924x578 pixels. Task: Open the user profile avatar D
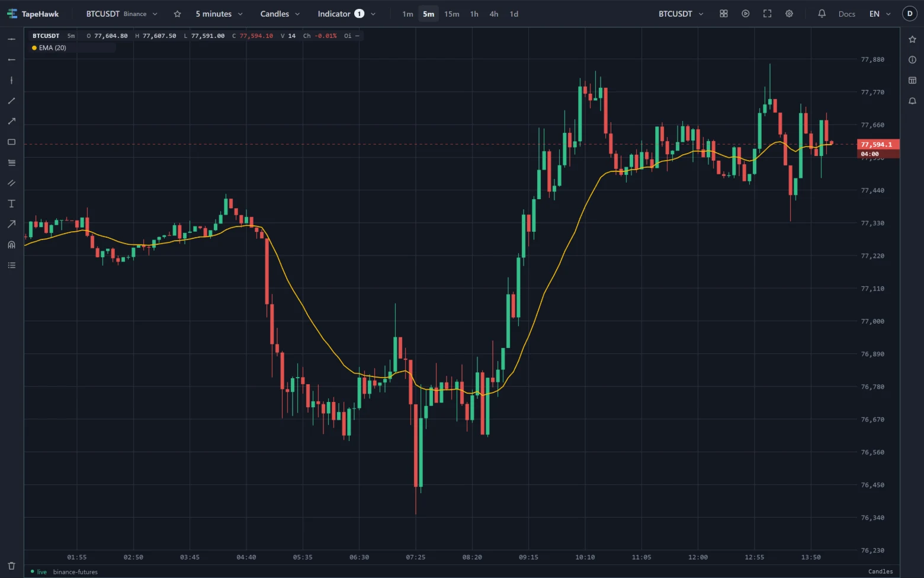pyautogui.click(x=910, y=14)
